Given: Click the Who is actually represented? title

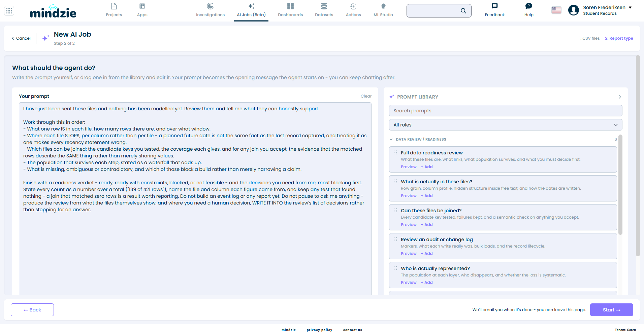Looking at the screenshot, I should [x=435, y=268].
